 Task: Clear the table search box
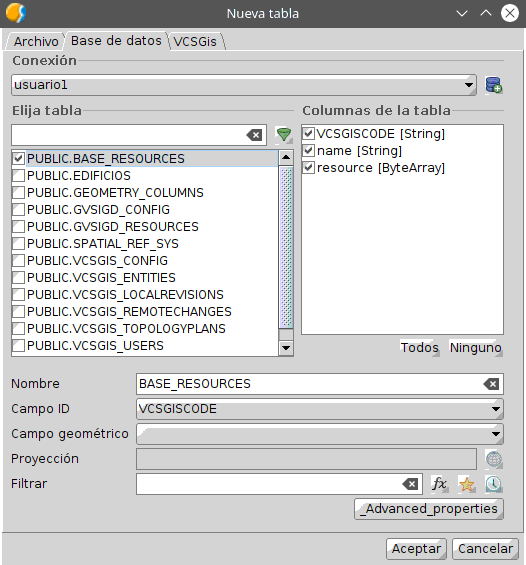(x=254, y=135)
